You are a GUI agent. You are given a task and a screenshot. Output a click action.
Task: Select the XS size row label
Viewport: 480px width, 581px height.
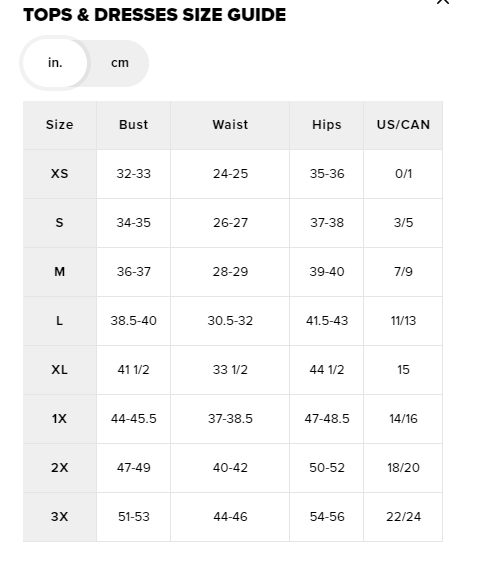[x=60, y=174]
